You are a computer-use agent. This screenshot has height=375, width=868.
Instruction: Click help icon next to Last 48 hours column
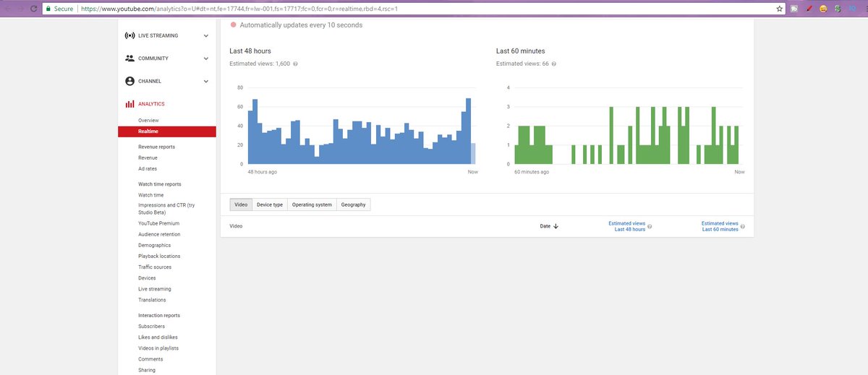650,226
